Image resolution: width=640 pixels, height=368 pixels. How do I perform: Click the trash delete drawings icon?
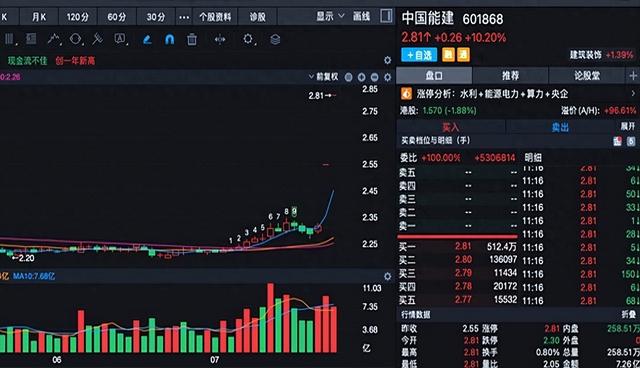192,40
